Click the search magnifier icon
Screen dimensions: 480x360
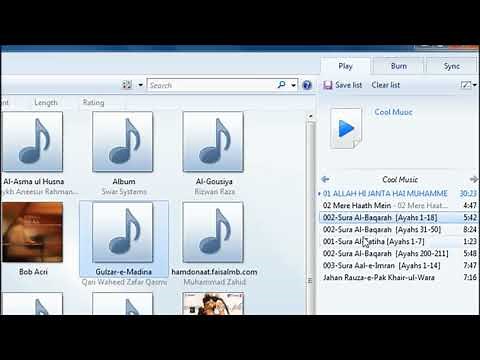281,85
